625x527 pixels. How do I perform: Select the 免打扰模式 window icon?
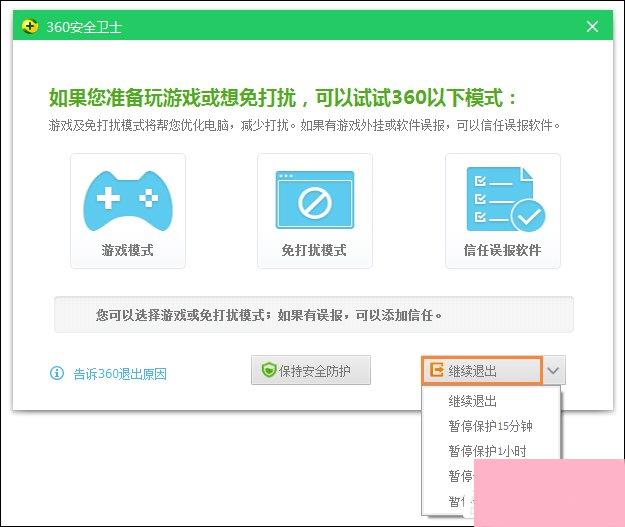click(315, 200)
